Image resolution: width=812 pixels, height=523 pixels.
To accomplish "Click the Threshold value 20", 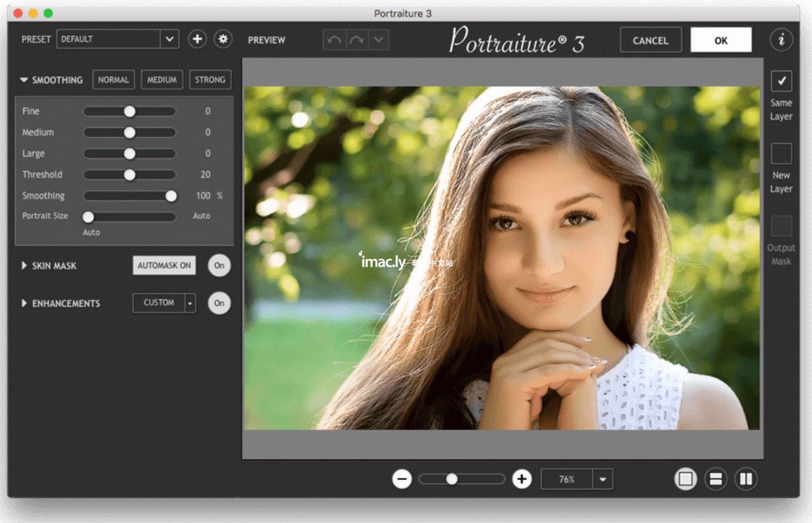I will point(205,174).
